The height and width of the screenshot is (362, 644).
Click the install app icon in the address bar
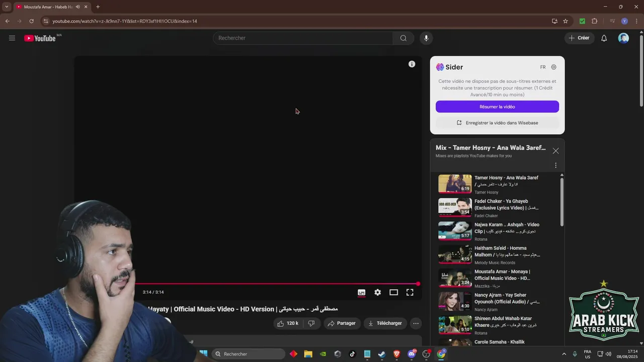click(554, 21)
